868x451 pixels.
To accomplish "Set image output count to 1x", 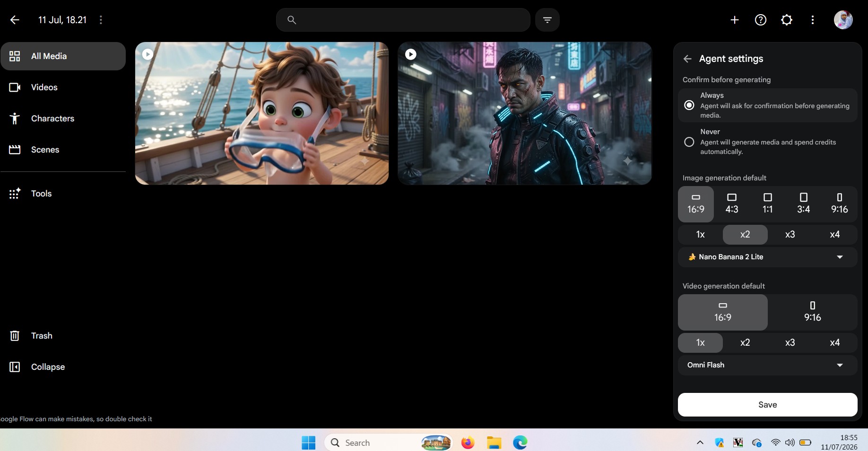I will click(700, 235).
